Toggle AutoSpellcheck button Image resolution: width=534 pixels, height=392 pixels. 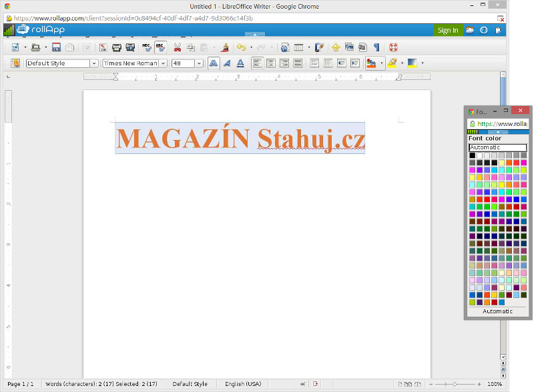tap(160, 47)
